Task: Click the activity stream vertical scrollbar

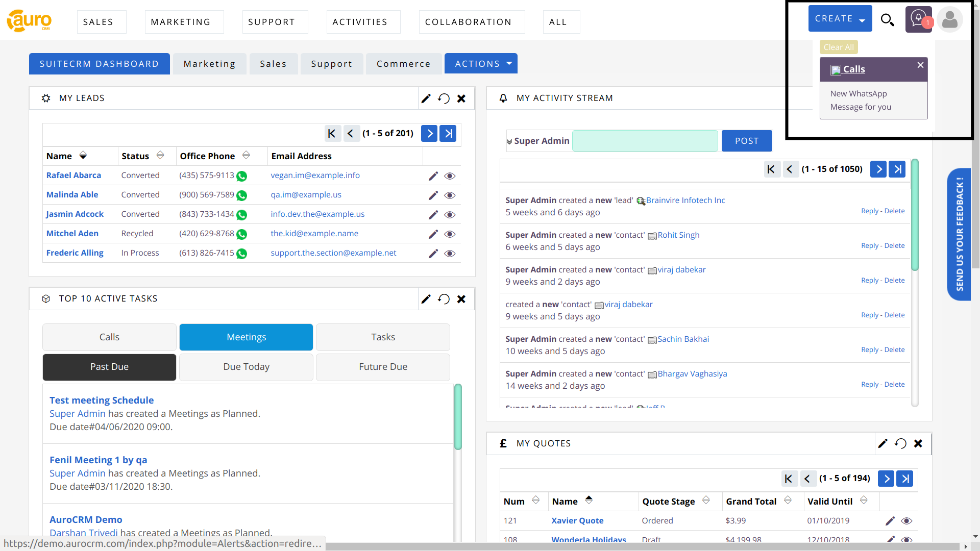Action: (x=915, y=215)
